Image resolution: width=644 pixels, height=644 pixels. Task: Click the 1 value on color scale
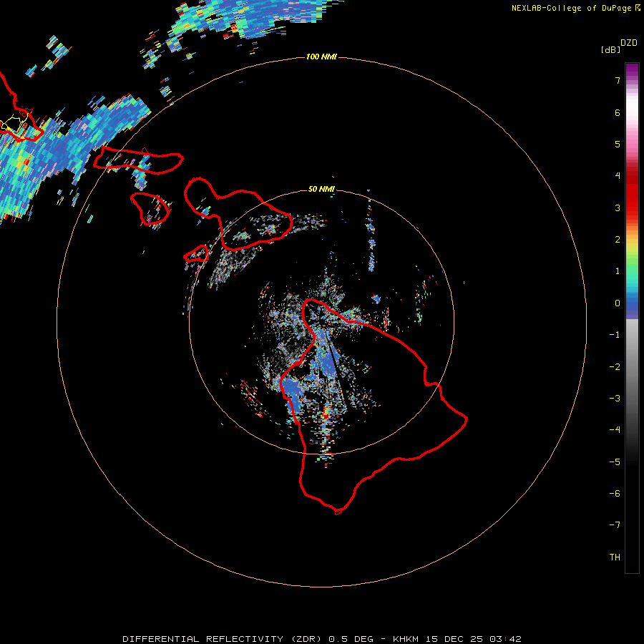pos(618,271)
